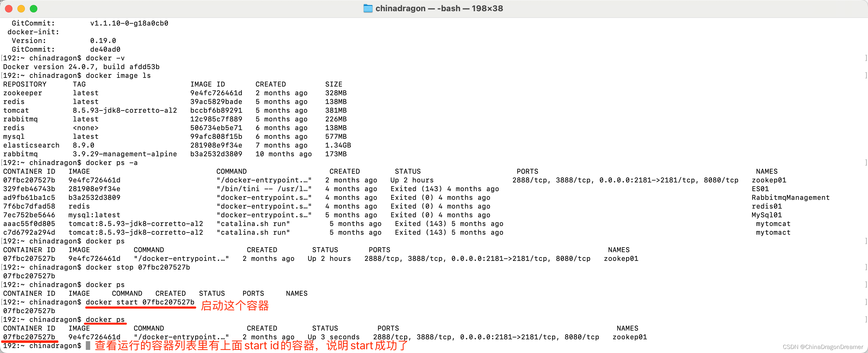868x353 pixels.
Task: Click the container name 'mytomact'
Action: [773, 233]
